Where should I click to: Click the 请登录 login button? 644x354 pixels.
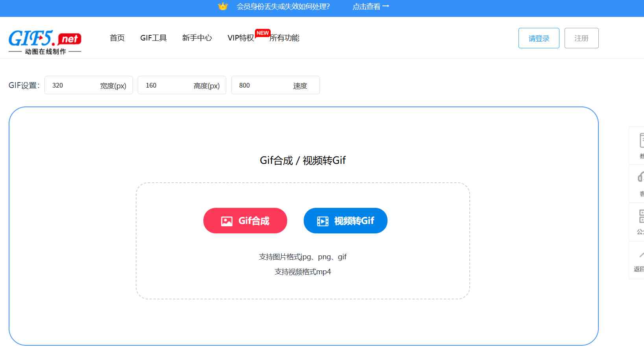539,38
